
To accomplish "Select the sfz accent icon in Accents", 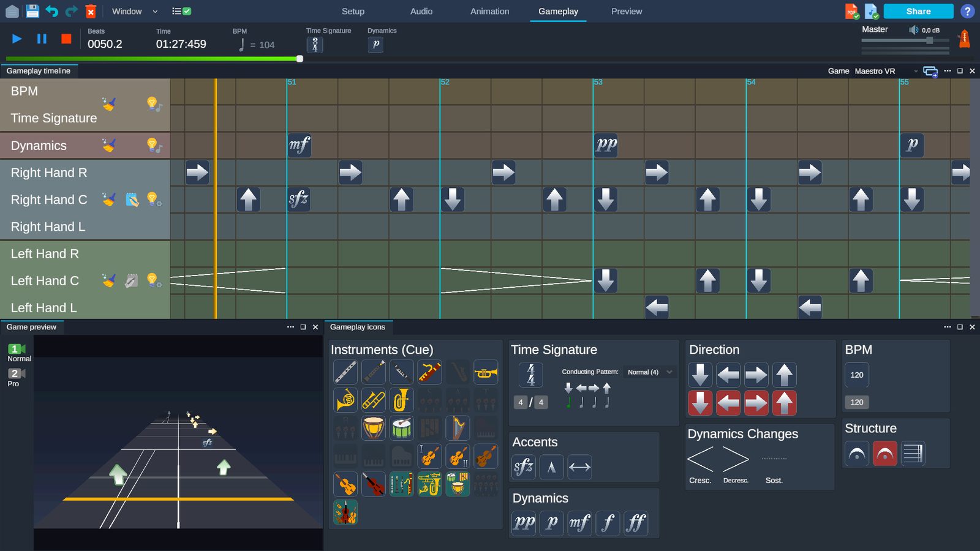I will pyautogui.click(x=524, y=467).
